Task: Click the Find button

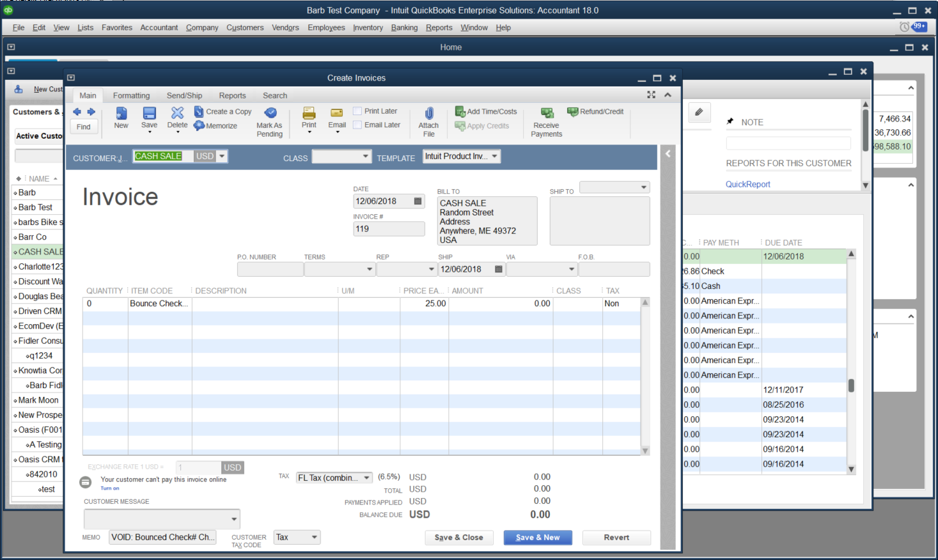Action: (x=84, y=127)
